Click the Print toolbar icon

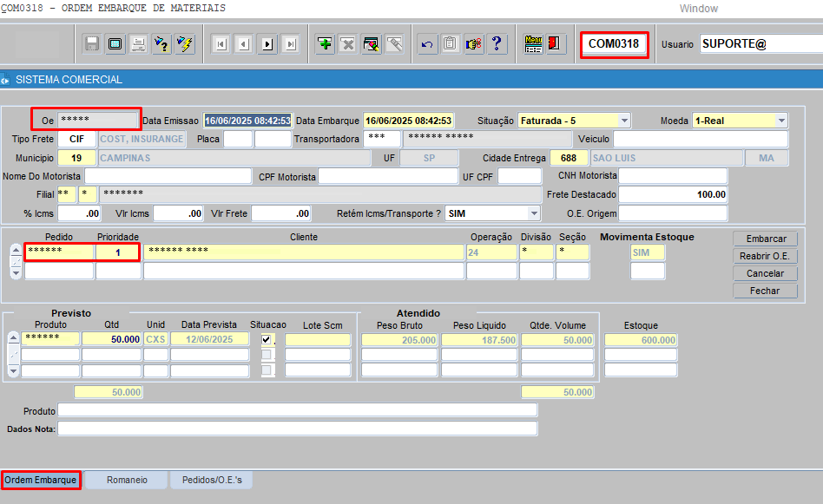[x=137, y=44]
